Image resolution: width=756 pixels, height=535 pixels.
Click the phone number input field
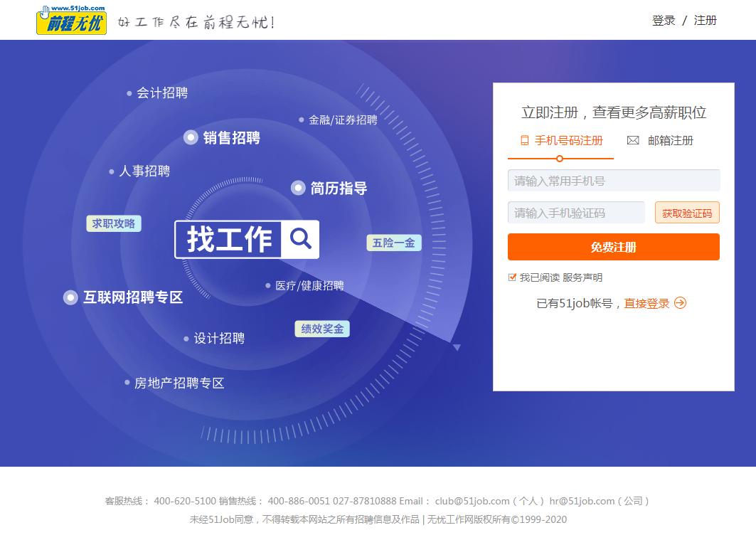(x=613, y=180)
